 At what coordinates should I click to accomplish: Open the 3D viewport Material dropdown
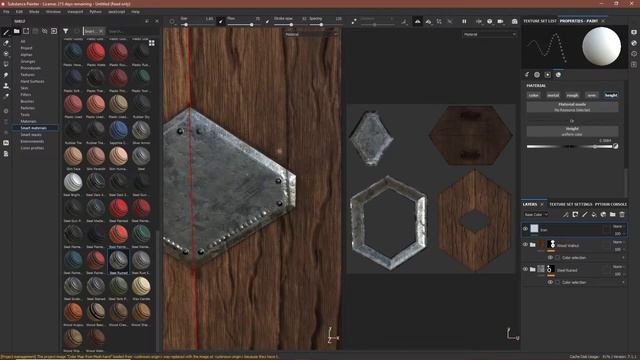click(311, 34)
